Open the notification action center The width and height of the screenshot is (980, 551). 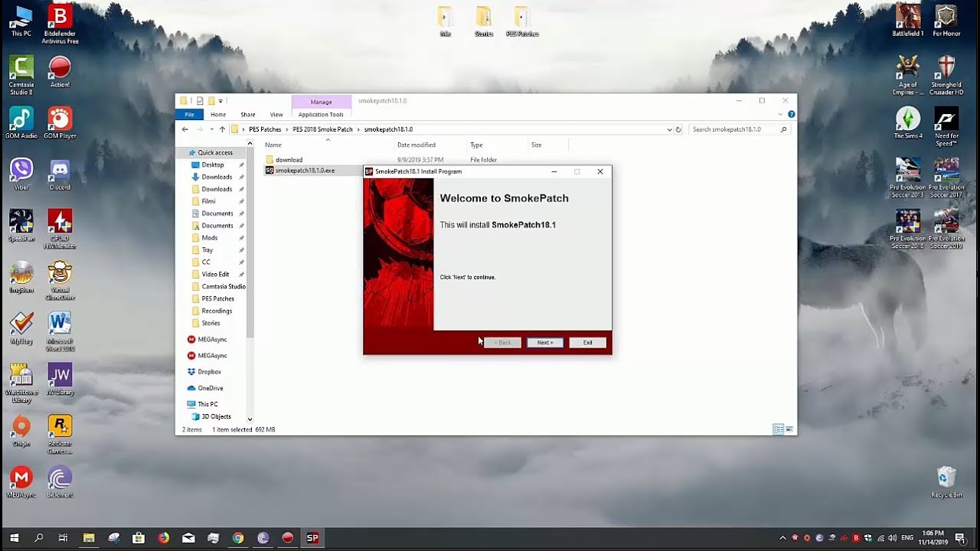960,538
